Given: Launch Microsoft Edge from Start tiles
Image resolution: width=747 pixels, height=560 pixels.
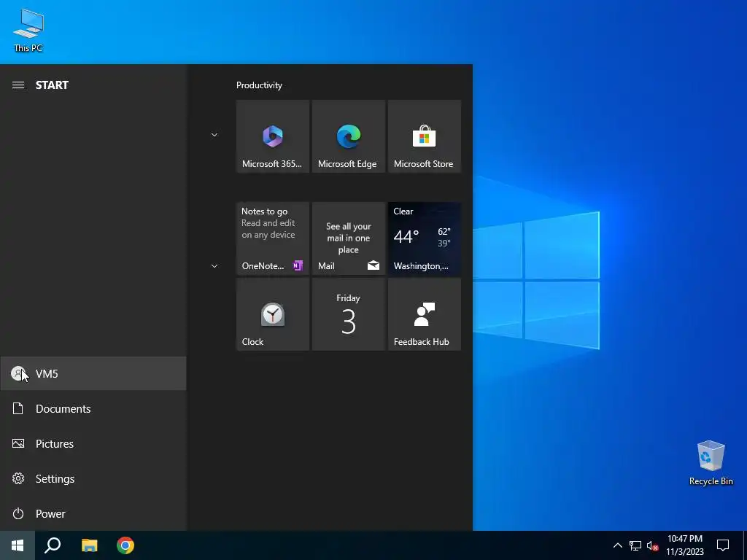Looking at the screenshot, I should point(348,136).
